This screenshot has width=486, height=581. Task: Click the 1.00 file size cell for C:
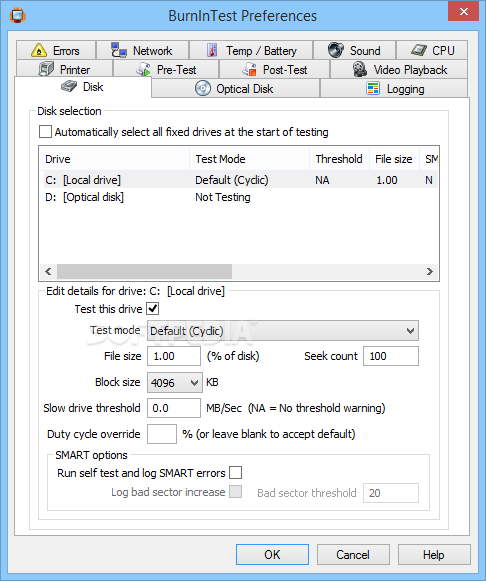tap(387, 180)
